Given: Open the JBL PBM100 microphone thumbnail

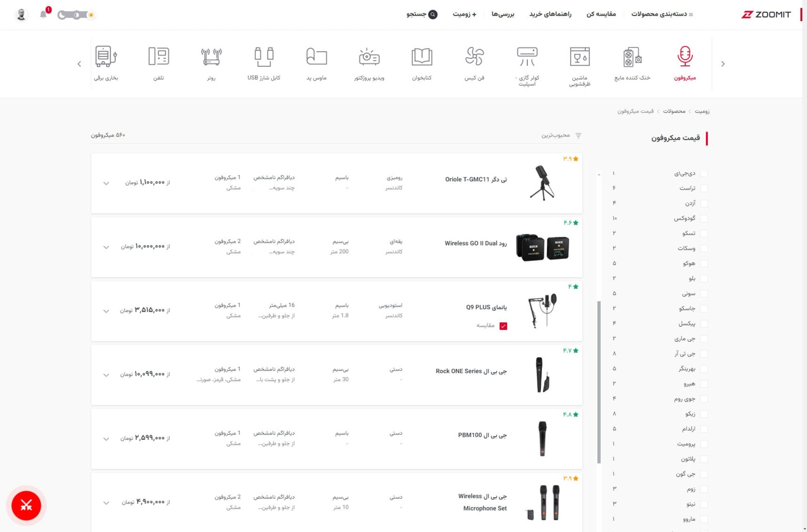Looking at the screenshot, I should [542, 438].
